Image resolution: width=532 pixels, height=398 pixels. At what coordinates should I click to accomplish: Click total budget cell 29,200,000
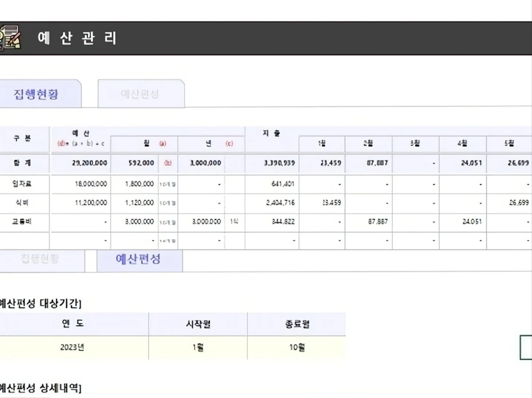click(81, 163)
